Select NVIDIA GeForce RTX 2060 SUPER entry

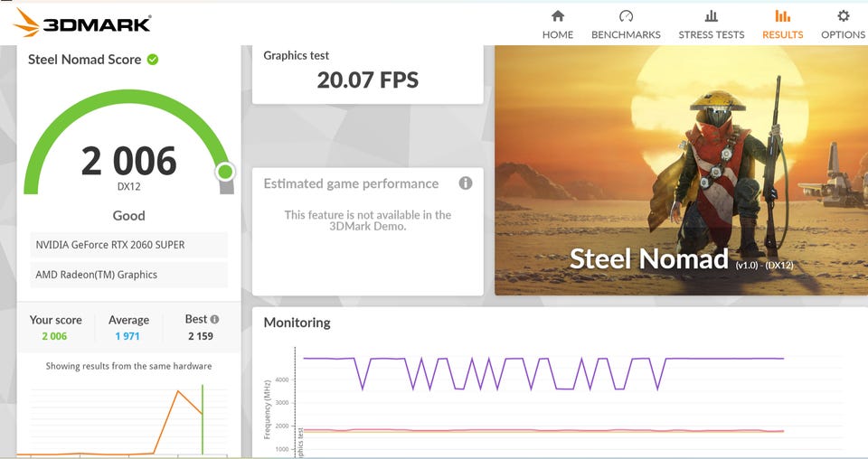tap(128, 245)
